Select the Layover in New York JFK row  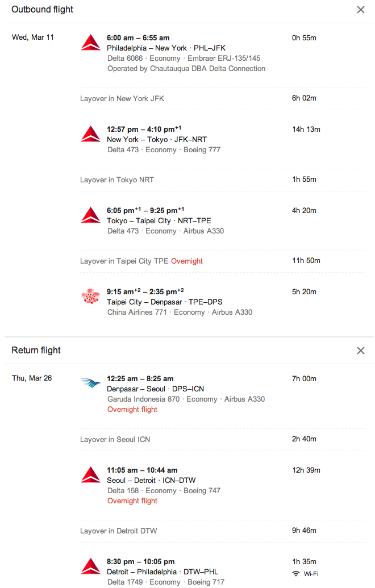[x=223, y=99]
